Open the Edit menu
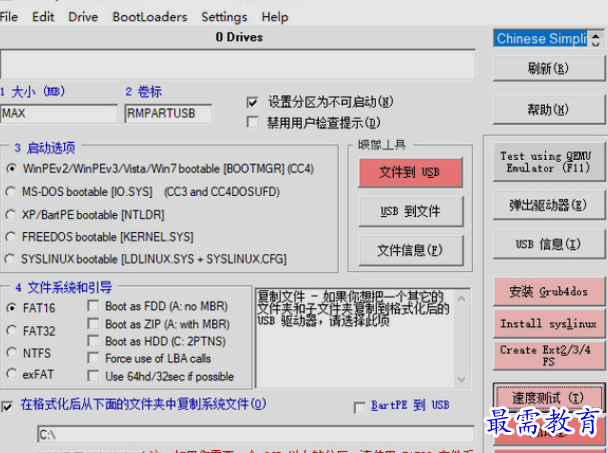The height and width of the screenshot is (453, 608). tap(43, 17)
